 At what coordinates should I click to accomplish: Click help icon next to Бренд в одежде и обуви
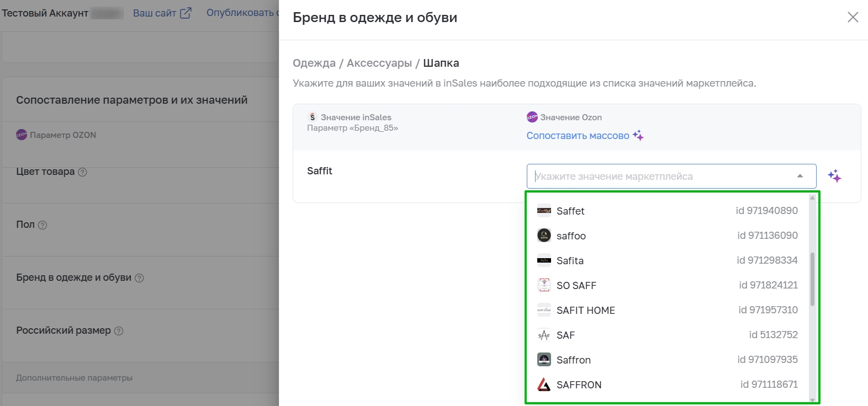[139, 278]
